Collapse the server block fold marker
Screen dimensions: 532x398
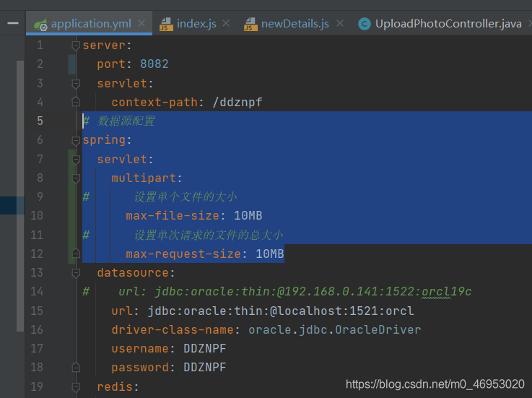point(76,46)
